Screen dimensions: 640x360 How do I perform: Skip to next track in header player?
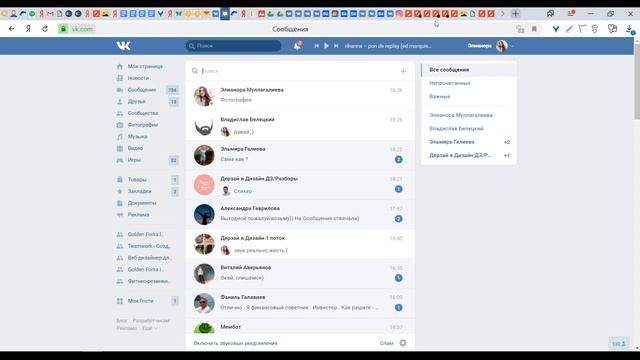(336, 46)
